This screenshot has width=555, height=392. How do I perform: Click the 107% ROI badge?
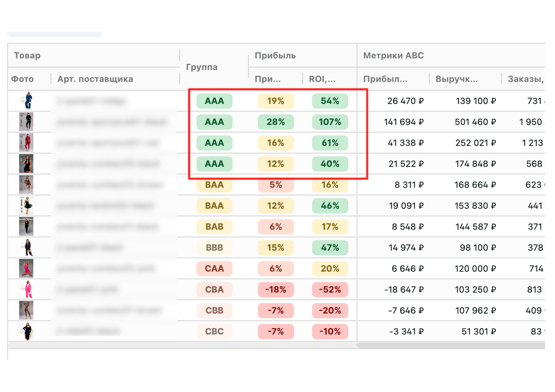(x=330, y=122)
